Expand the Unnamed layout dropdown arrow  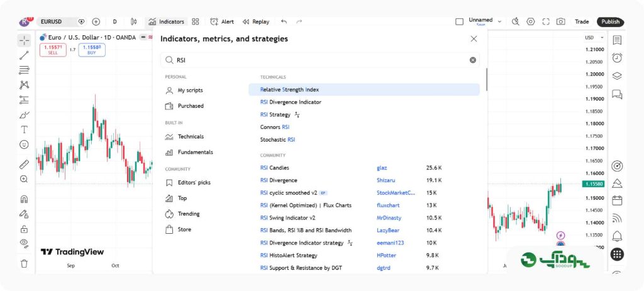coord(500,21)
